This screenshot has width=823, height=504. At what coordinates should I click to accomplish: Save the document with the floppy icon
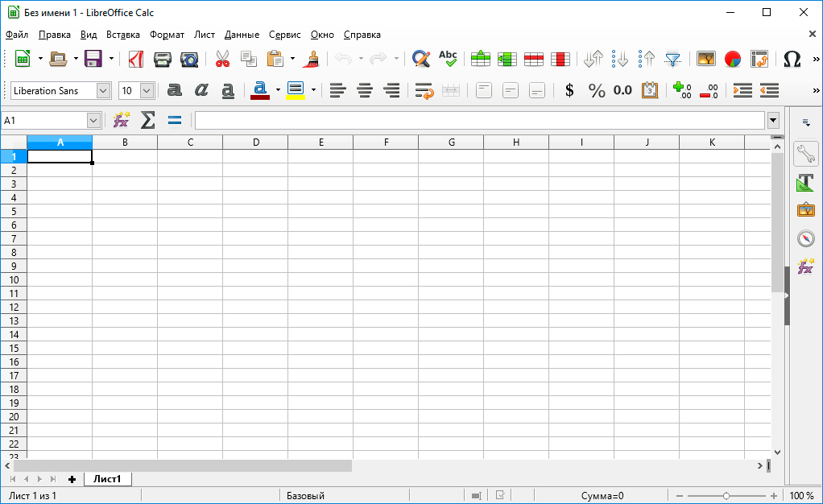pos(93,59)
